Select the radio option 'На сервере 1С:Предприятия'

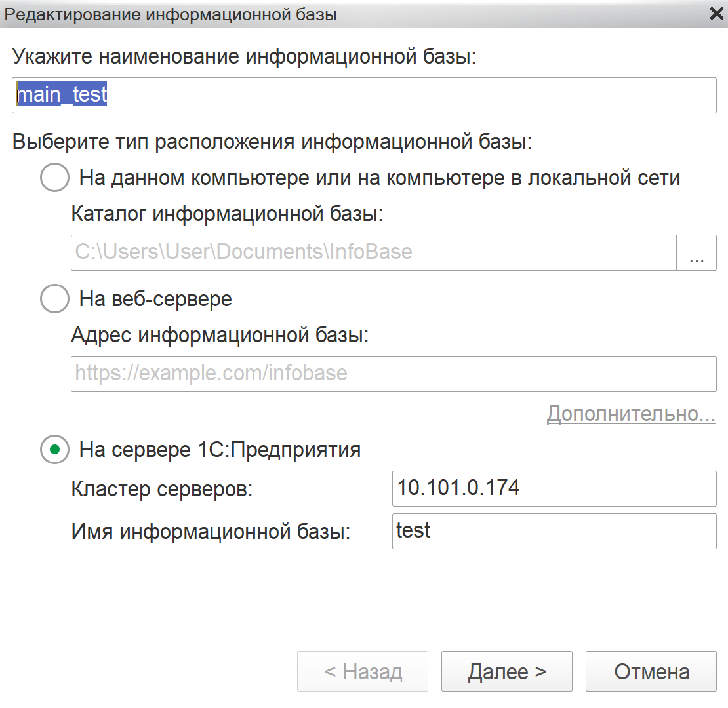pos(54,450)
